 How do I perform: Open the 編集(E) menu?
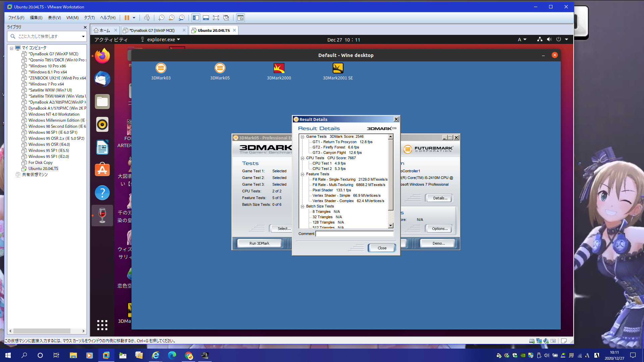[x=36, y=18]
